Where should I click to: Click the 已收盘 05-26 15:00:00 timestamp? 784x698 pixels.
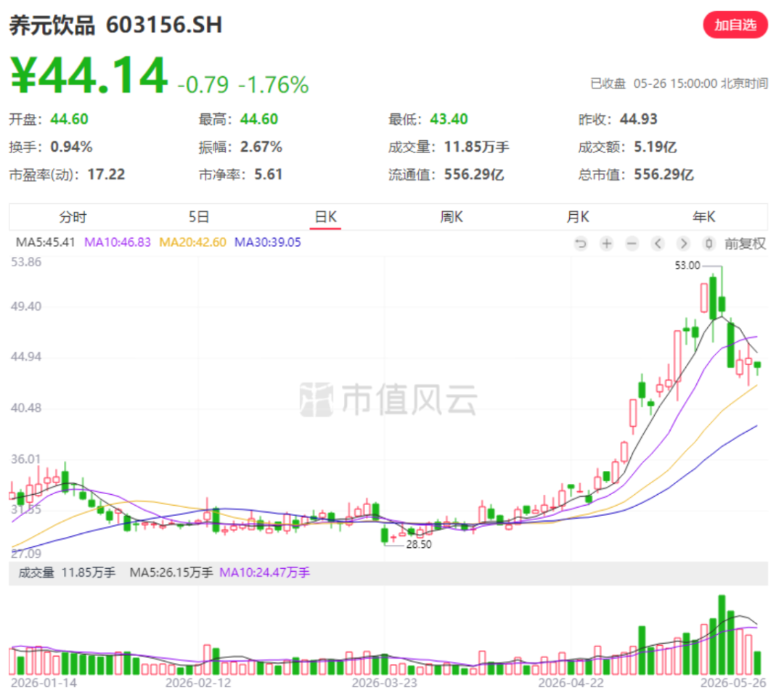click(x=679, y=83)
